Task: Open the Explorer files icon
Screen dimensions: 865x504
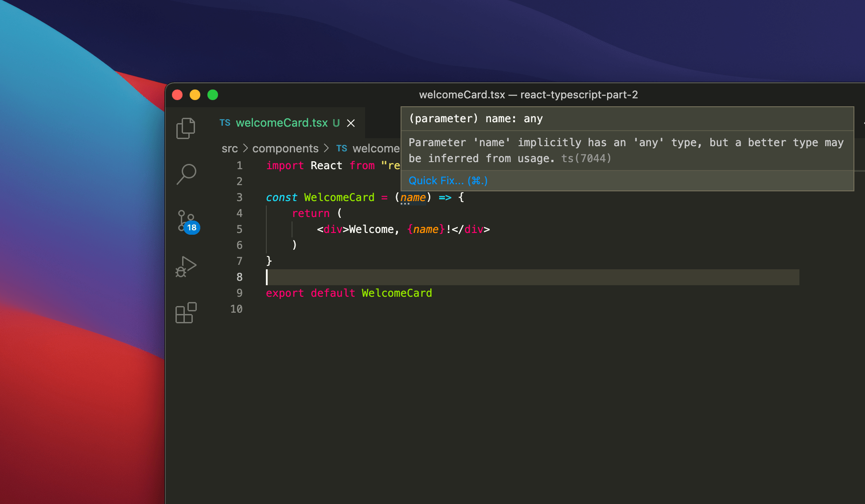Action: [x=186, y=128]
